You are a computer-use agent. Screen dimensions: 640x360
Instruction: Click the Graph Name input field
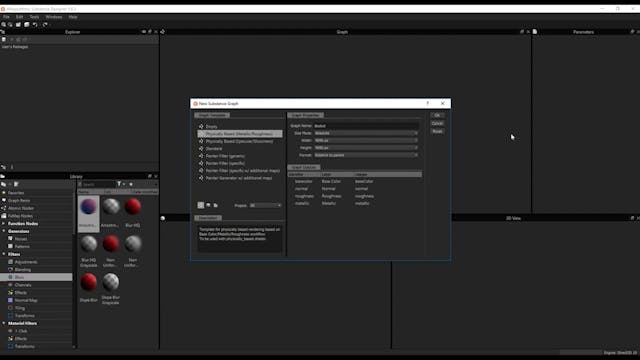[x=366, y=126]
